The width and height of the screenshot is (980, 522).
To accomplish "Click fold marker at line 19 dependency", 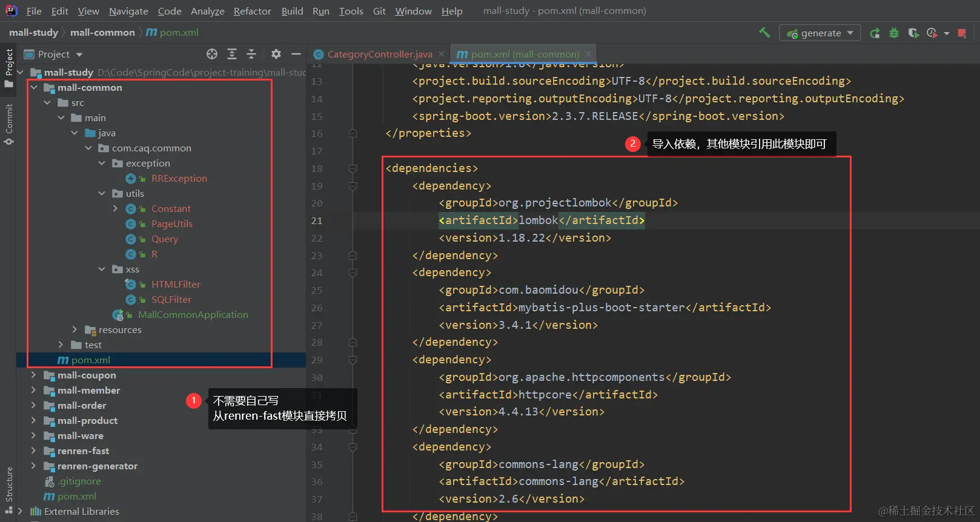I will pyautogui.click(x=353, y=186).
